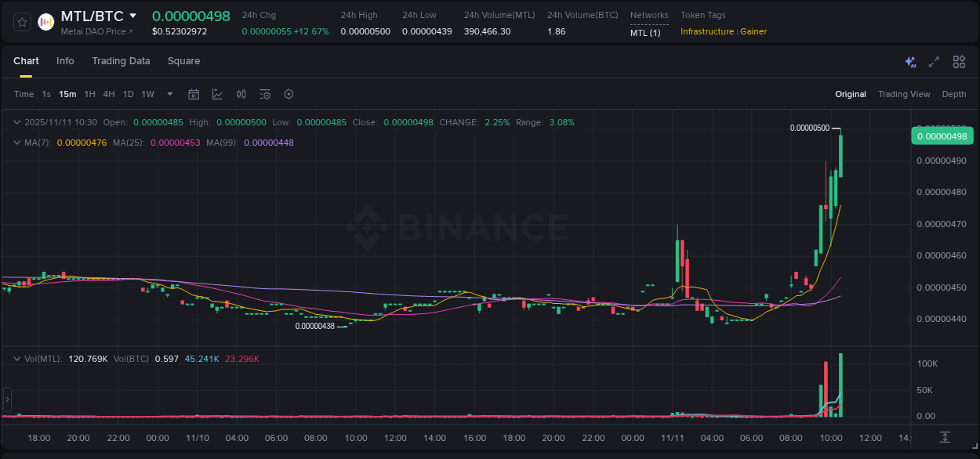
Task: Select the line chart style icon
Action: coord(217,94)
